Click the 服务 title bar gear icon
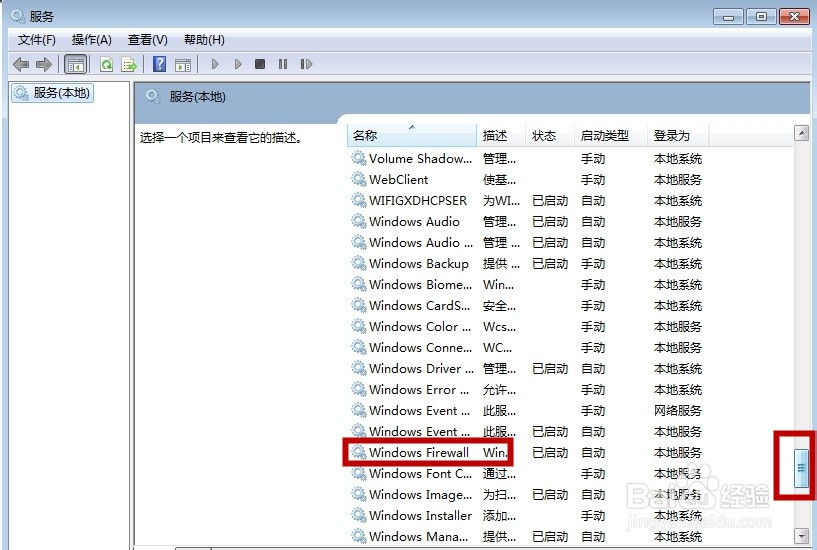 pyautogui.click(x=18, y=16)
